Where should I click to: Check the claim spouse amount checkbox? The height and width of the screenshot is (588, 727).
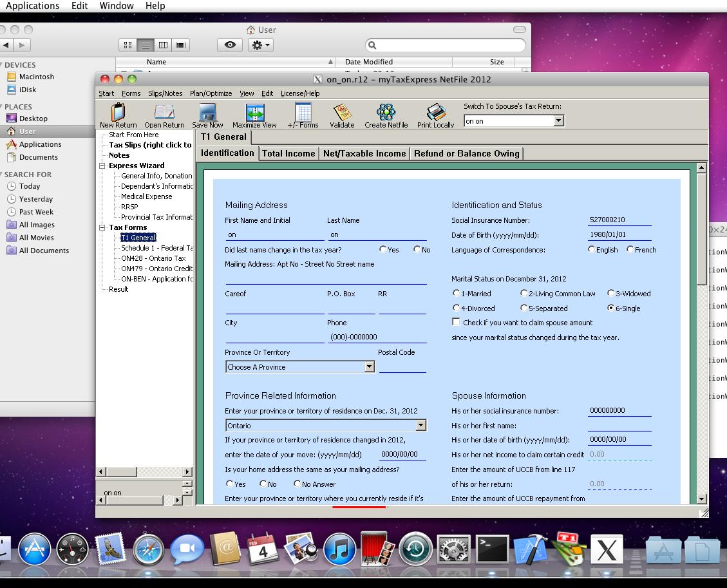[457, 322]
